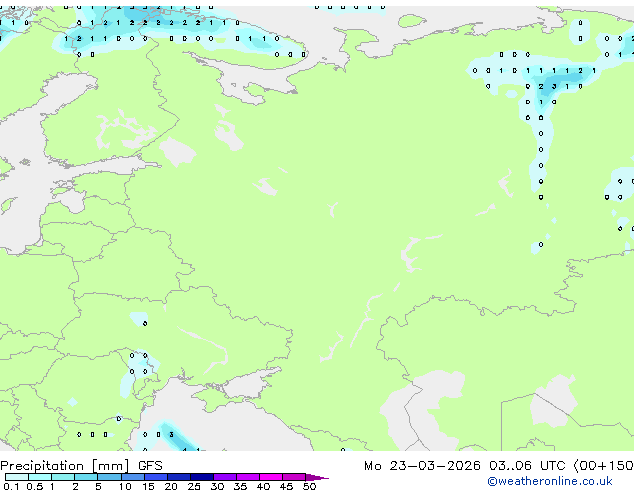Image resolution: width=634 pixels, height=490 pixels.
Task: Click the '0.5' legend scale value
Action: pyautogui.click(x=35, y=486)
